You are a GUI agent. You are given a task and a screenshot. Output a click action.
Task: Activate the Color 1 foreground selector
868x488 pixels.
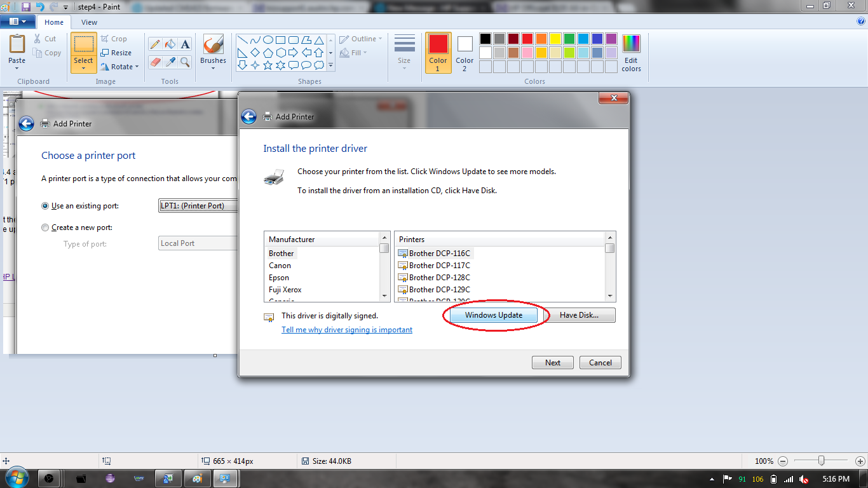tap(438, 53)
